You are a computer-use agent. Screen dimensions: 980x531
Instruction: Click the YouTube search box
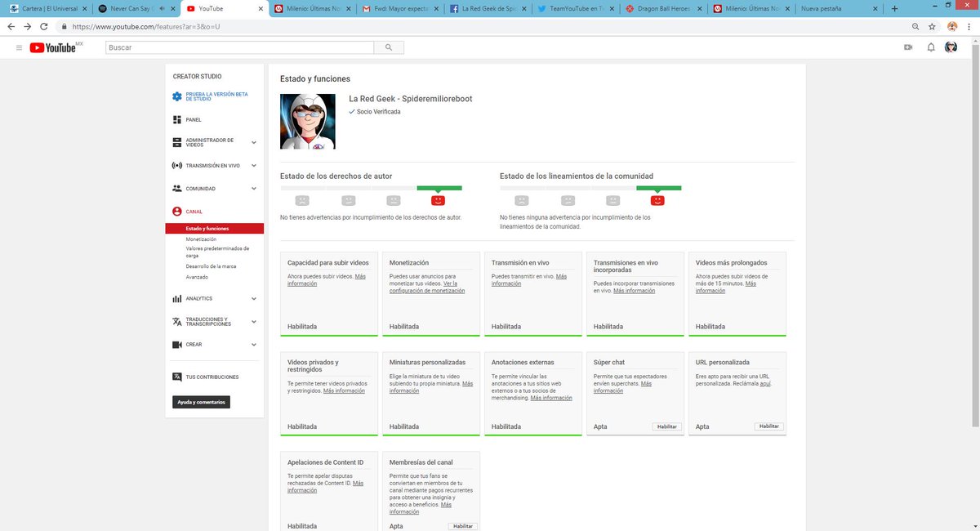point(239,47)
